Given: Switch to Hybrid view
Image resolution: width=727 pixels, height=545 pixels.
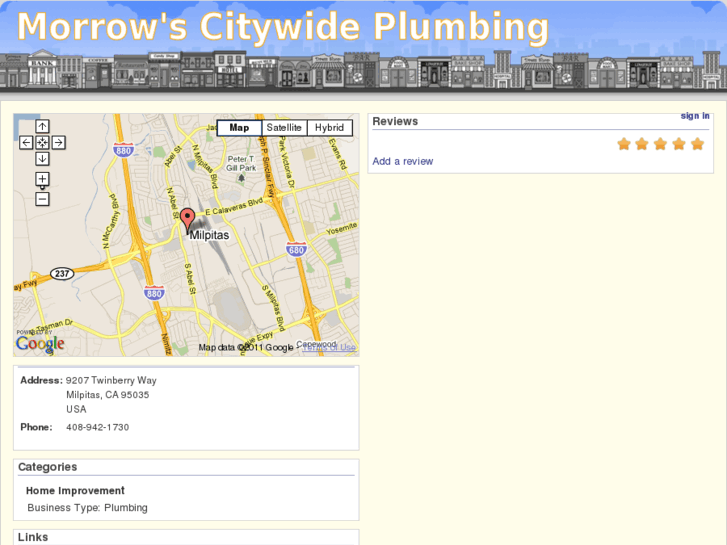Looking at the screenshot, I should [x=330, y=128].
